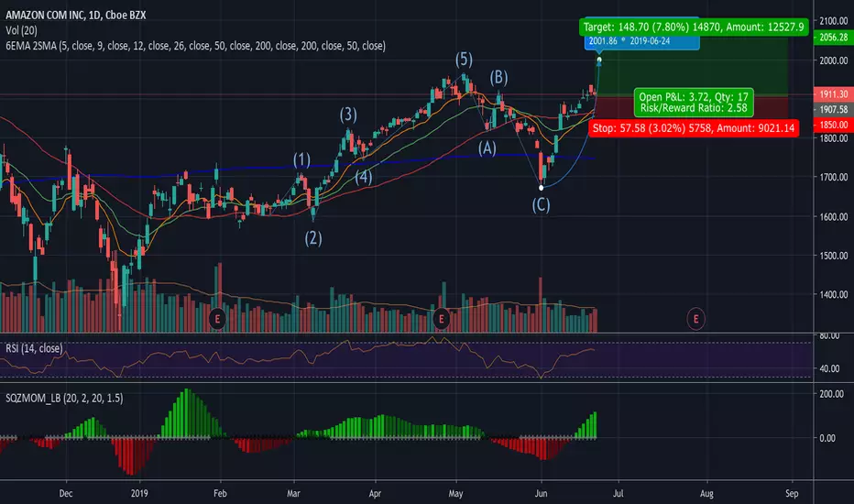
Task: Select the wave label (2)
Action: [x=313, y=238]
